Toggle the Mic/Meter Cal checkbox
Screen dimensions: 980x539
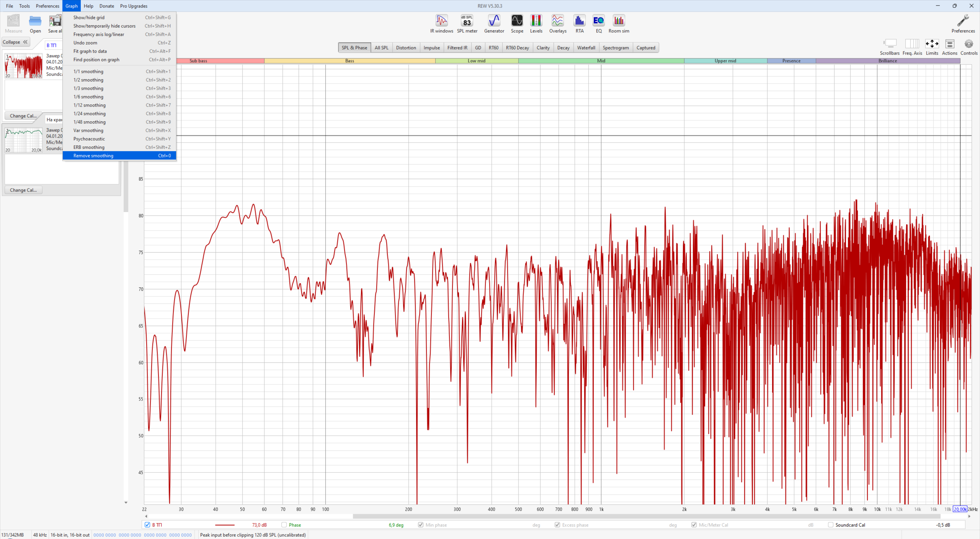tap(694, 524)
